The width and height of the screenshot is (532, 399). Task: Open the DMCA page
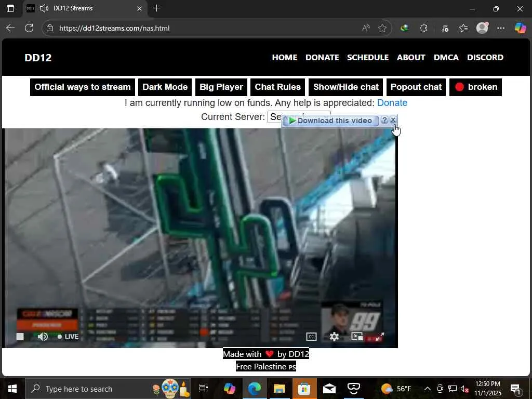tap(446, 57)
